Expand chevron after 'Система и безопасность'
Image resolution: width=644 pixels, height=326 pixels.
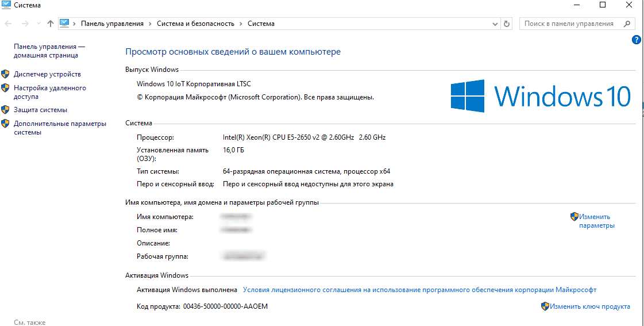tap(241, 24)
